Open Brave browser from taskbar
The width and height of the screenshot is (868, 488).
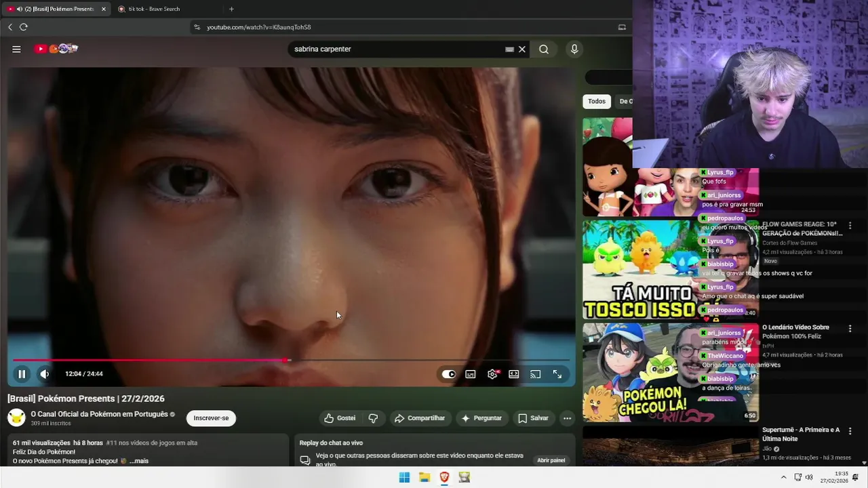pyautogui.click(x=445, y=477)
